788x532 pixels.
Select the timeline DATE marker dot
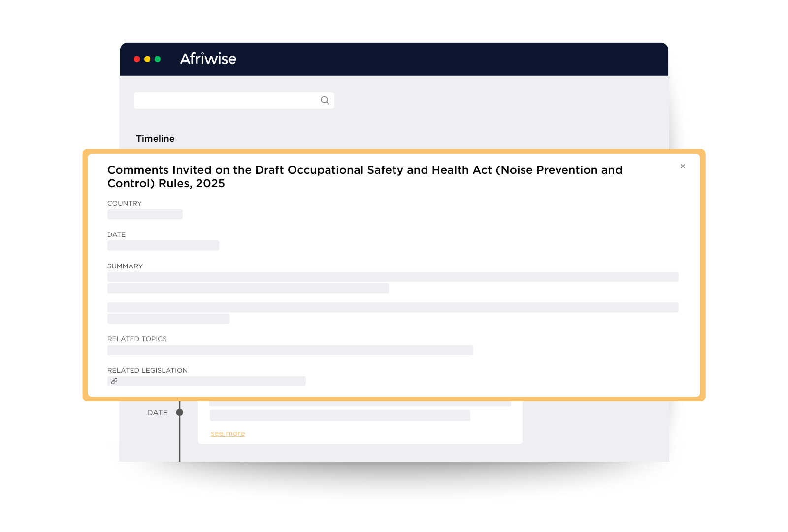(x=180, y=412)
